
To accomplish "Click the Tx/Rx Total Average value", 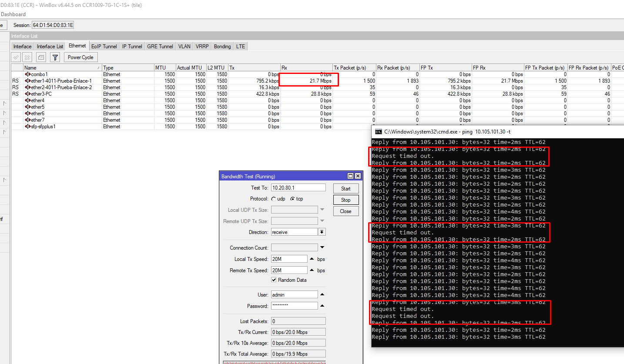I will [298, 354].
